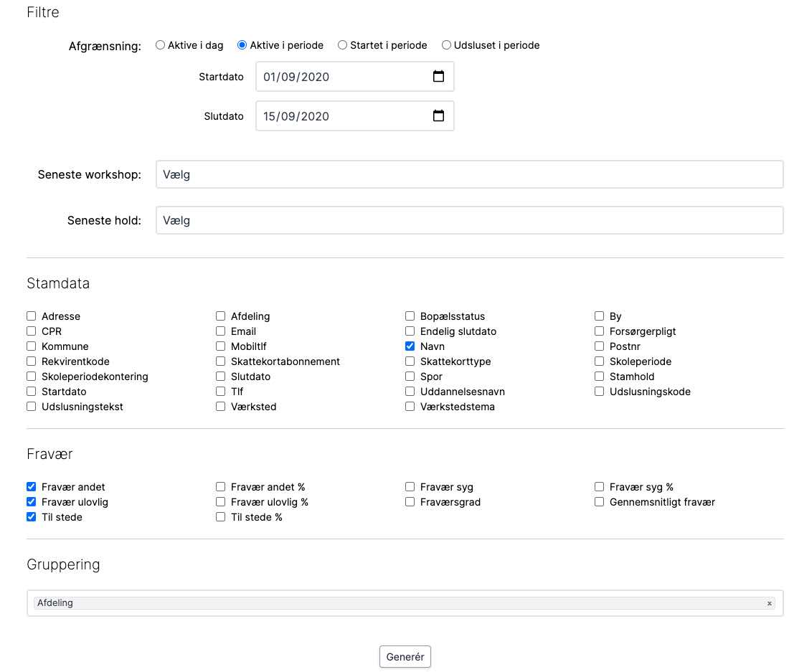This screenshot has height=672, width=789.
Task: Tick the Til stede % checkbox
Action: pyautogui.click(x=220, y=516)
